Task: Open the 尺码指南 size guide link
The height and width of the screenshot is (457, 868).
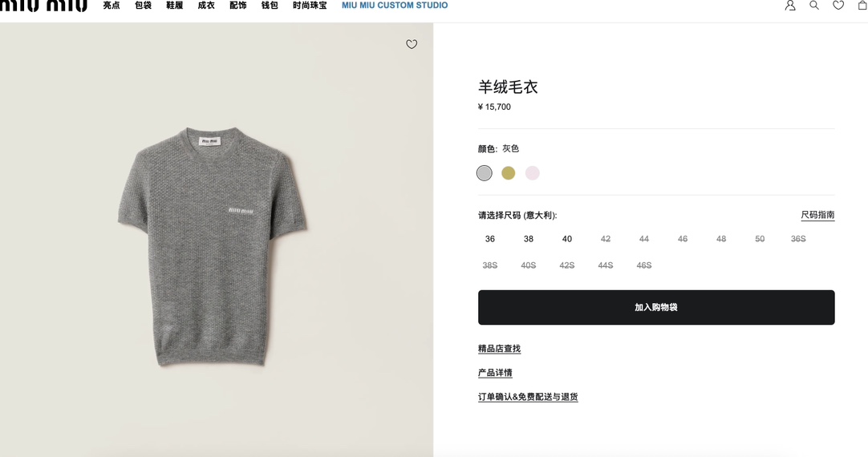Action: coord(817,215)
